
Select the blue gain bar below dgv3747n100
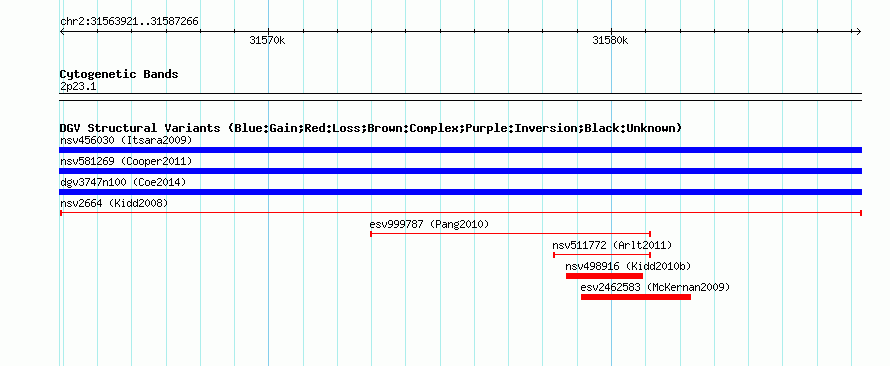coord(460,192)
